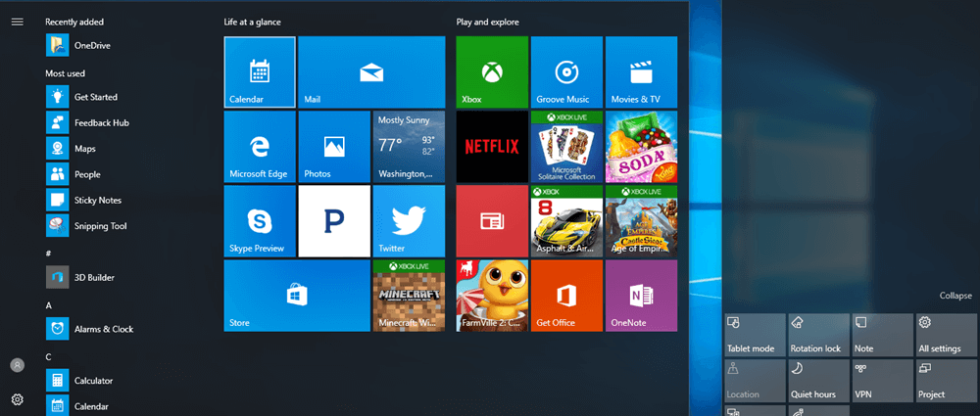Click the A letter group header
Viewport: 980px width, 416px height.
48,304
